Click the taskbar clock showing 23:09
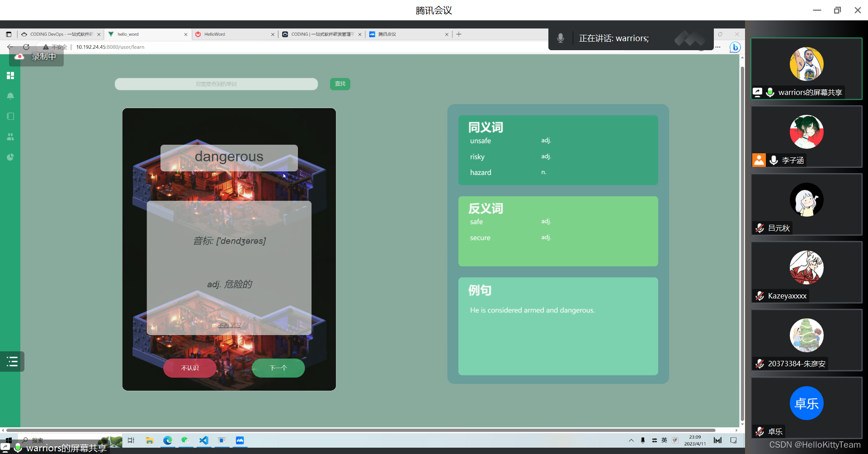 coord(695,440)
